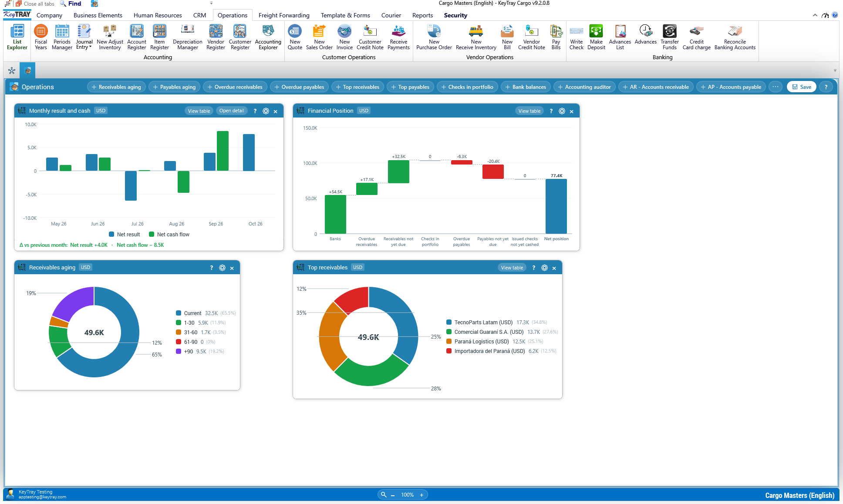Open the quick access toolbar dropdown
This screenshot has width=843, height=504.
(x=211, y=3)
